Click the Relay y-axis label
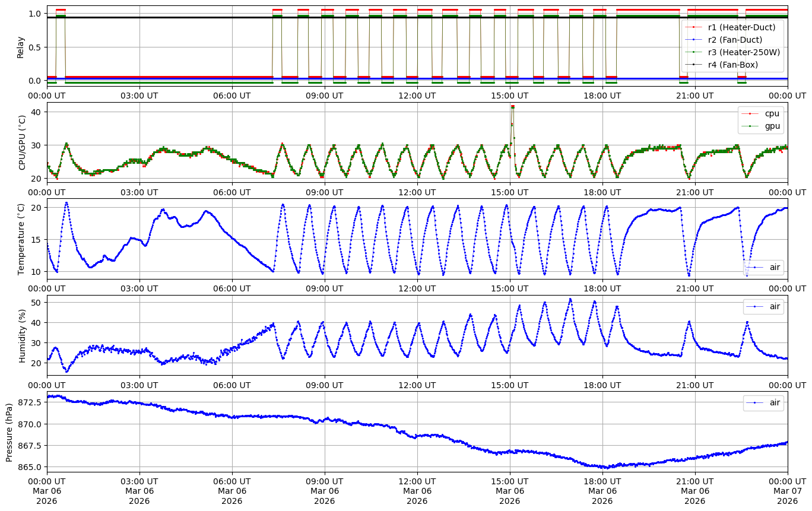Image resolution: width=812 pixels, height=511 pixels. tap(21, 46)
